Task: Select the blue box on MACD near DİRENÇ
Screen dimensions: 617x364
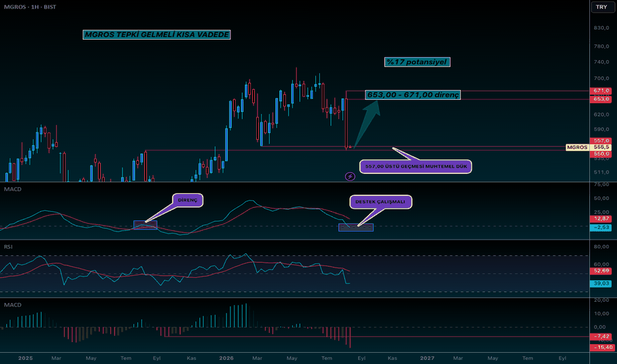Action: (x=145, y=225)
